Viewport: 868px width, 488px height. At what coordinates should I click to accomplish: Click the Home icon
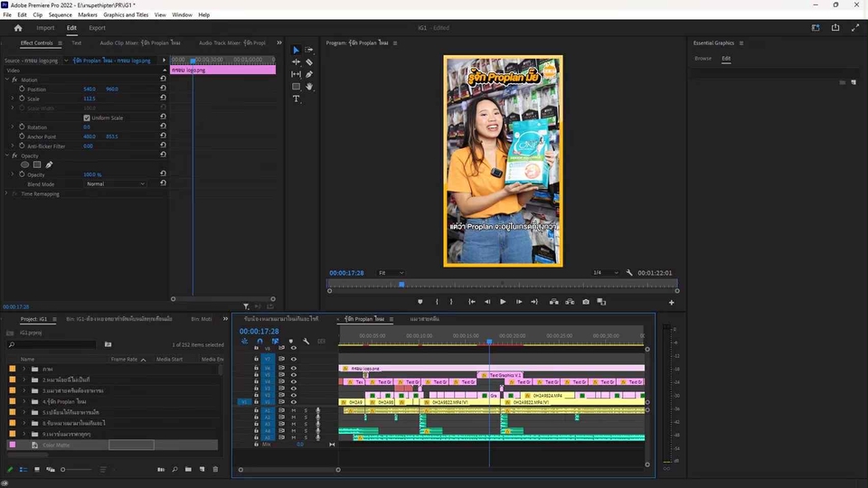18,28
